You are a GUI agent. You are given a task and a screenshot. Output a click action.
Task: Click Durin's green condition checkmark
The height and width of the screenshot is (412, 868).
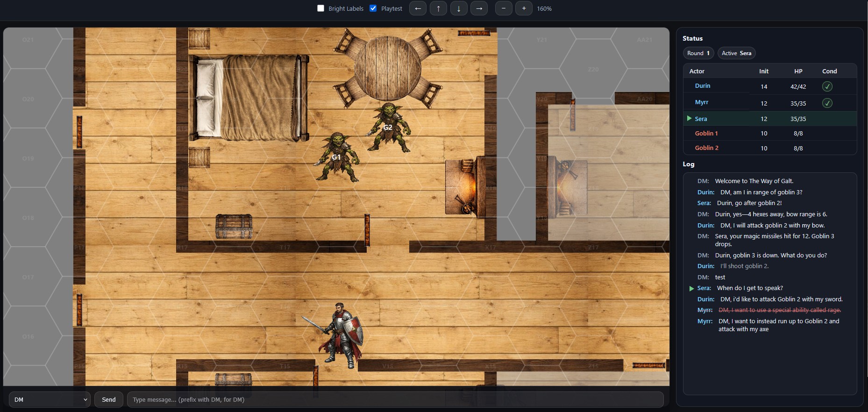tap(827, 86)
